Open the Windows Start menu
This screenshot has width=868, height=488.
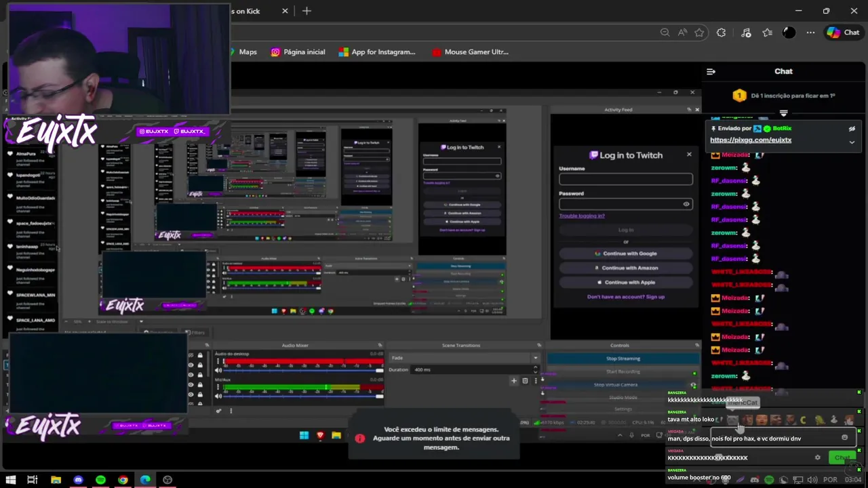[11, 480]
